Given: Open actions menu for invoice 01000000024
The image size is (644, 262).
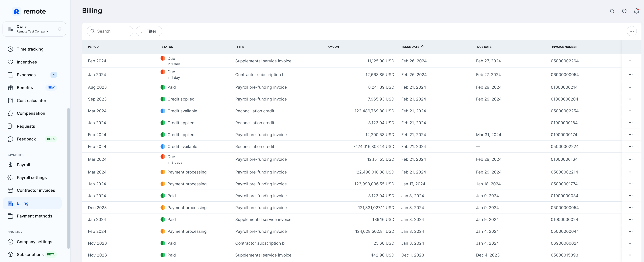Looking at the screenshot, I should 631,219.
